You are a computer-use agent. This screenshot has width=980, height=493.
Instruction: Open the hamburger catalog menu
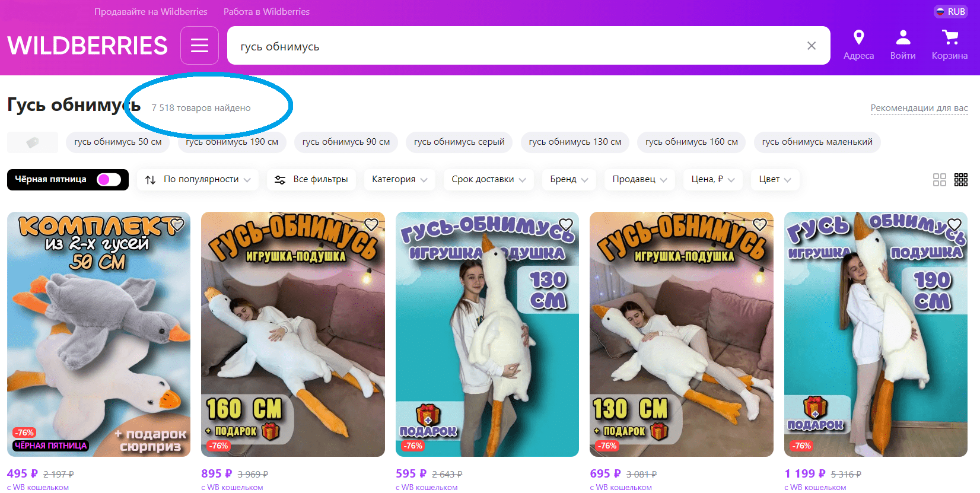199,46
